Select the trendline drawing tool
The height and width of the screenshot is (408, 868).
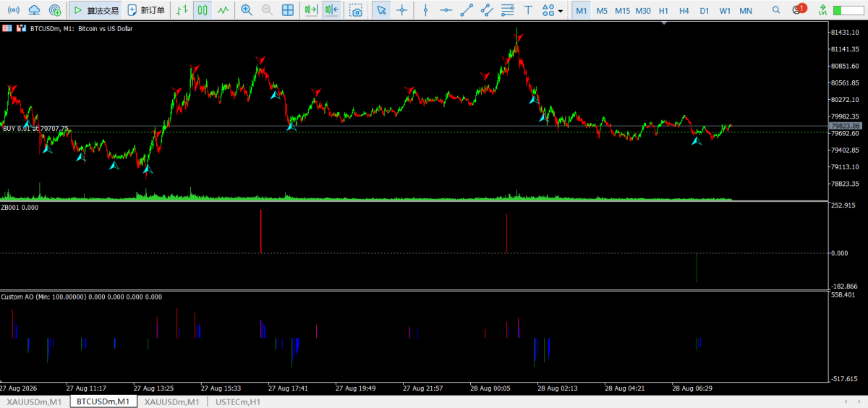click(467, 10)
